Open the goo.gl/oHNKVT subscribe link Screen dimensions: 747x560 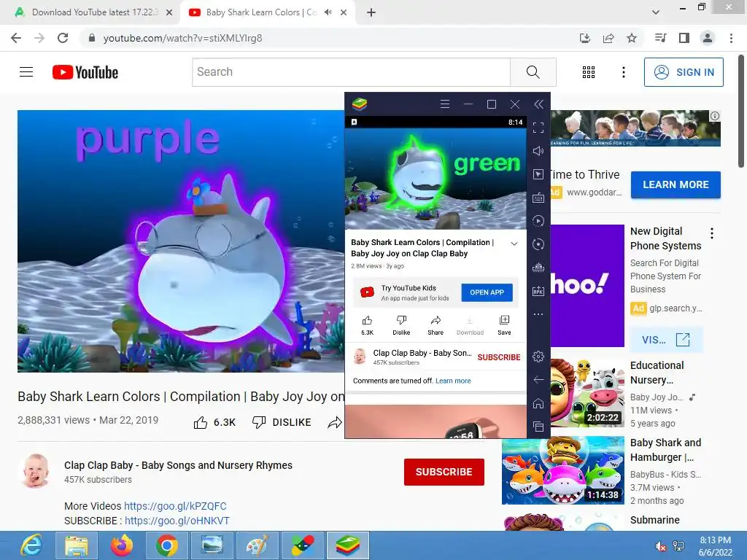click(177, 521)
